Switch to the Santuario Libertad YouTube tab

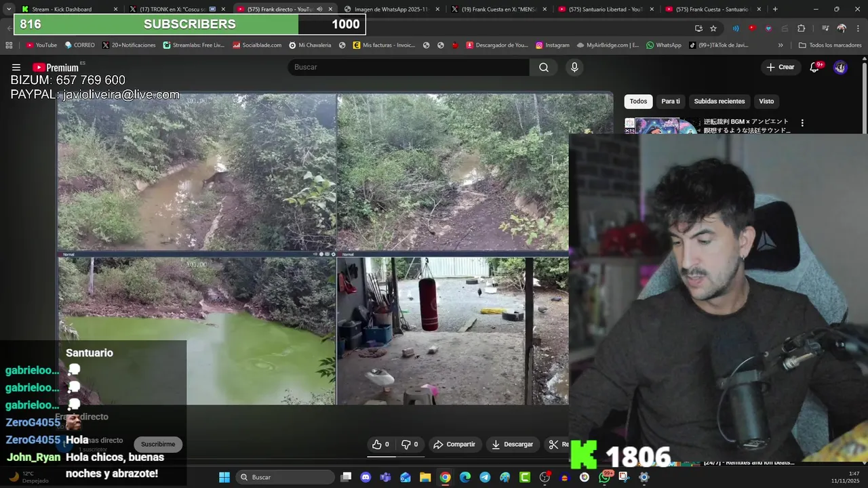[606, 9]
